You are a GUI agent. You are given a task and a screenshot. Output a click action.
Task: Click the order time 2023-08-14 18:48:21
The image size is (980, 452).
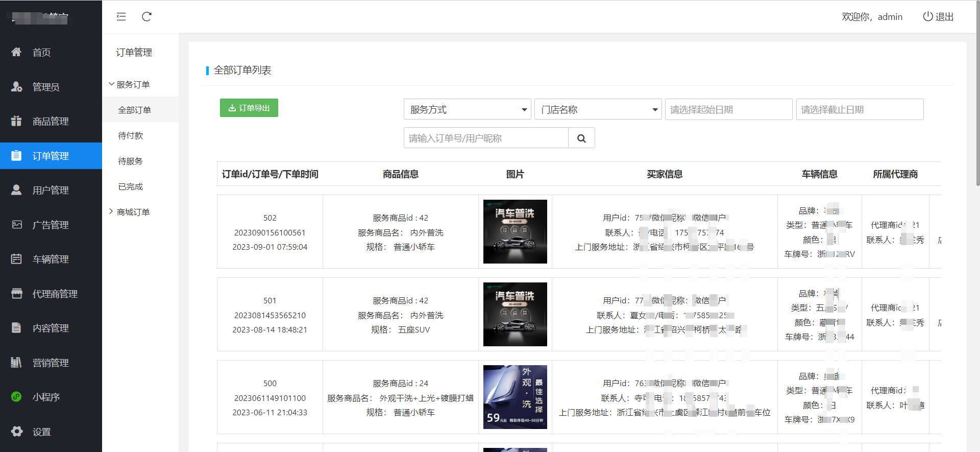(x=270, y=329)
